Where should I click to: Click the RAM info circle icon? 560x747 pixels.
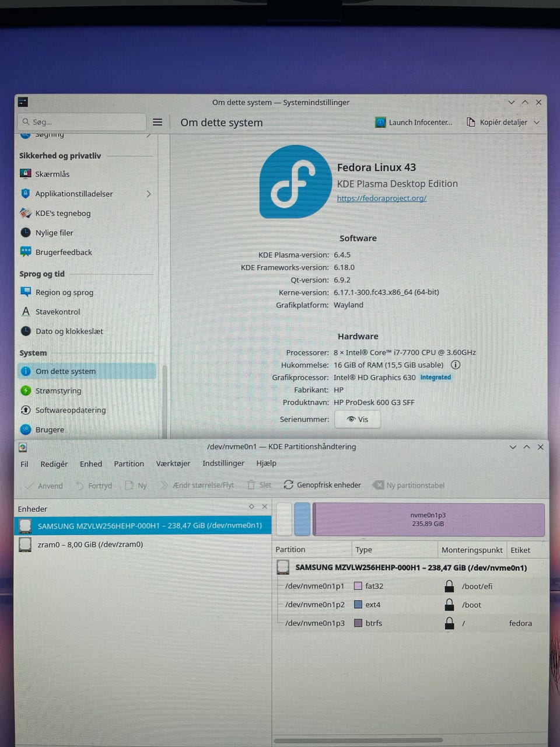pos(456,365)
